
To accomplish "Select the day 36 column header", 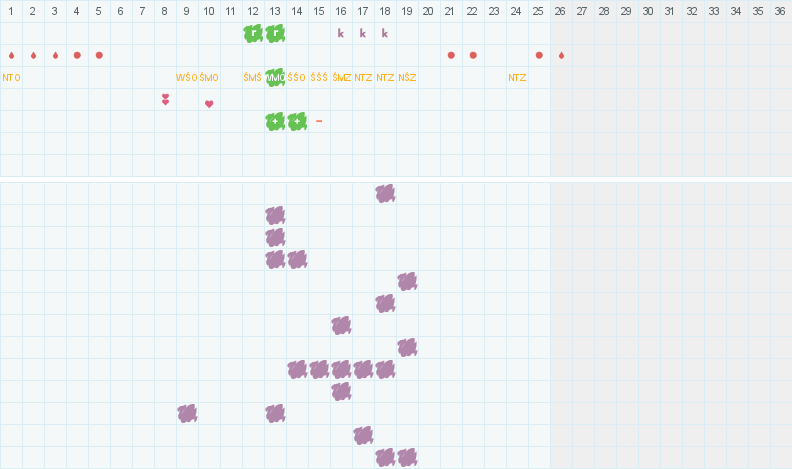I will pos(780,10).
